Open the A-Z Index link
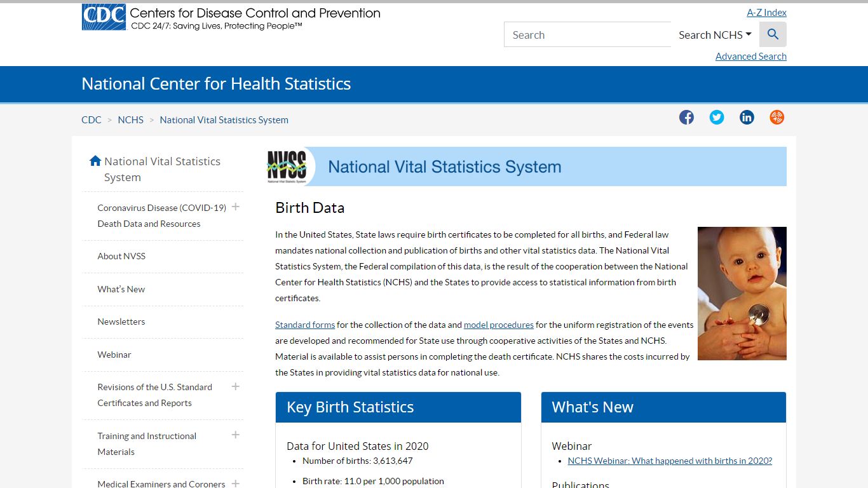 click(x=766, y=13)
